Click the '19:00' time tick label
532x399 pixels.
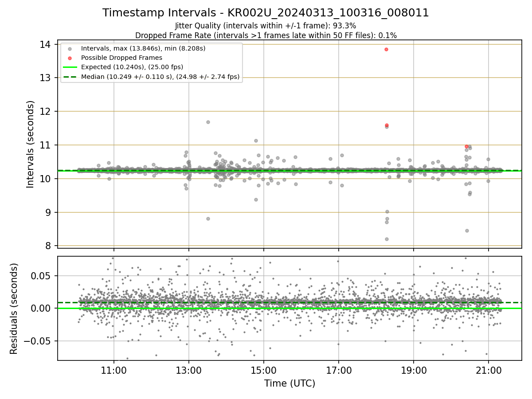pyautogui.click(x=414, y=370)
